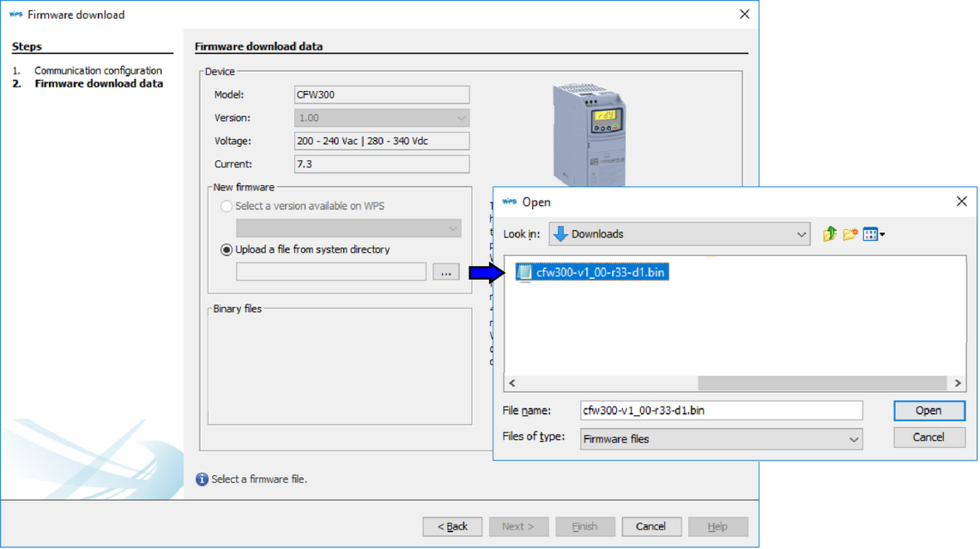Select 'Select a version available on WPS' radio

coord(227,206)
